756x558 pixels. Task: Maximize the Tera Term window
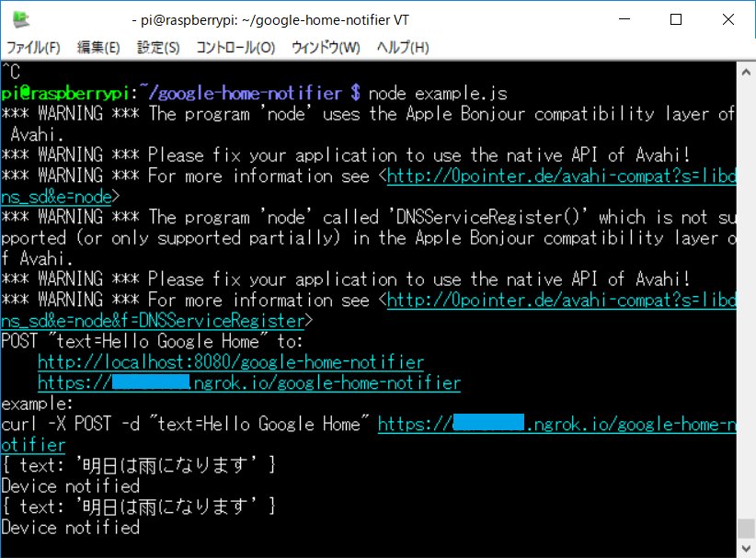[676, 19]
